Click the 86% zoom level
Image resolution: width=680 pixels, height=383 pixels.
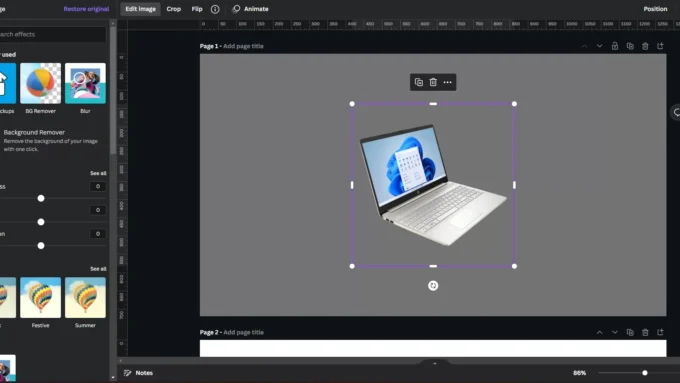[579, 373]
